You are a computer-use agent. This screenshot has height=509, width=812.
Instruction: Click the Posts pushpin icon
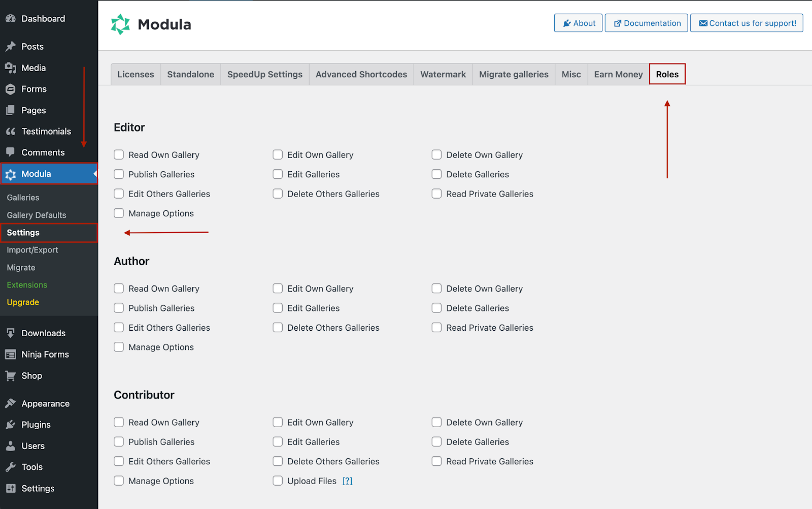coord(11,47)
